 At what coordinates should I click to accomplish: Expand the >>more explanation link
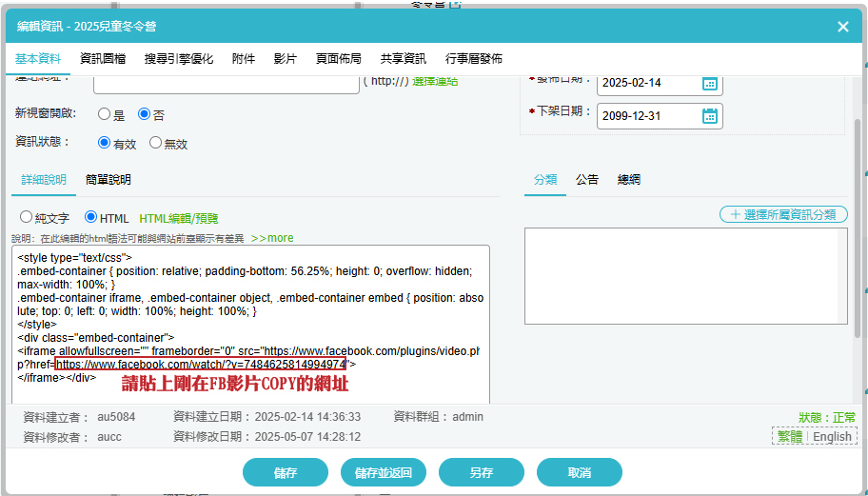tap(272, 238)
